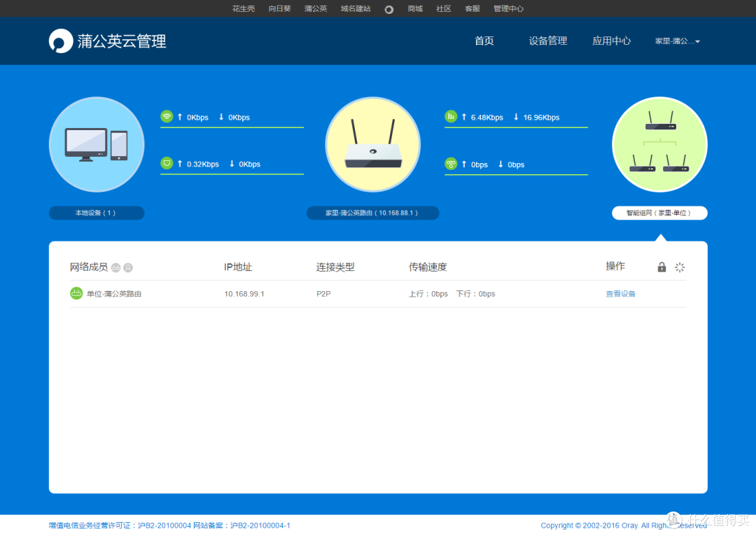Image resolution: width=756 pixels, height=536 pixels.
Task: Click 蒲公英云管理 title text
Action: [x=122, y=41]
